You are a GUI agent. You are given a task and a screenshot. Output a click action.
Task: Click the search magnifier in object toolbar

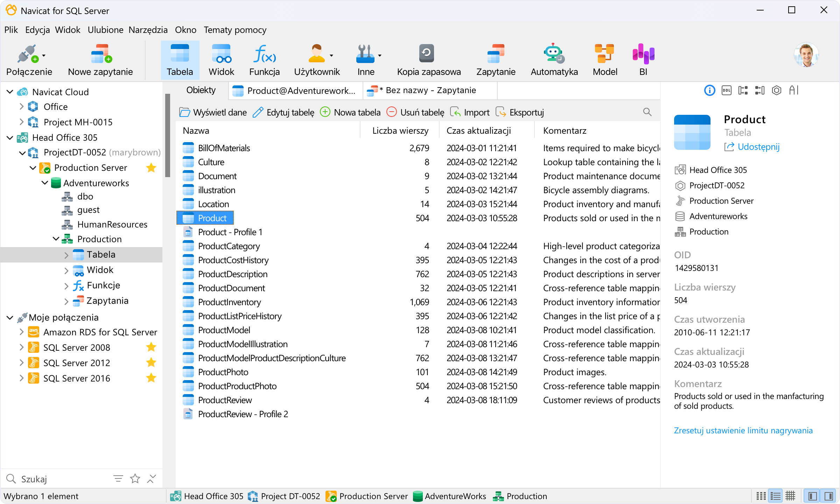coord(647,112)
